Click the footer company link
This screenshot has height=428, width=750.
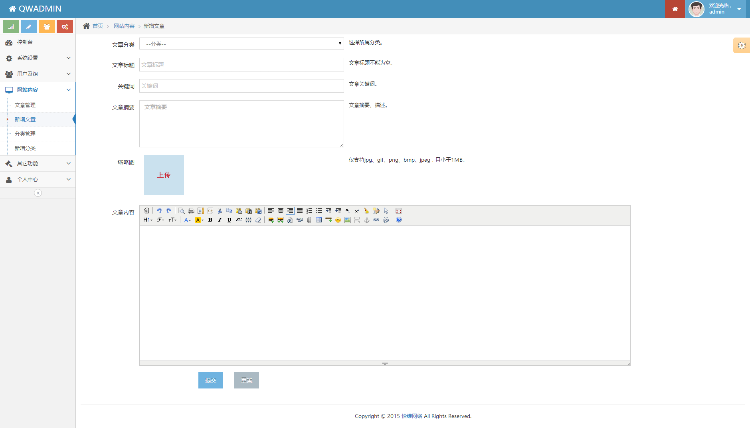point(412,416)
